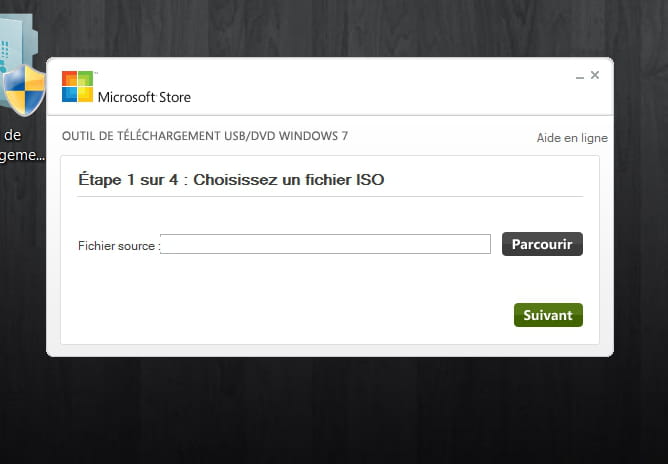Click the separator line under the step heading
The width and height of the screenshot is (668, 464).
tap(330, 196)
